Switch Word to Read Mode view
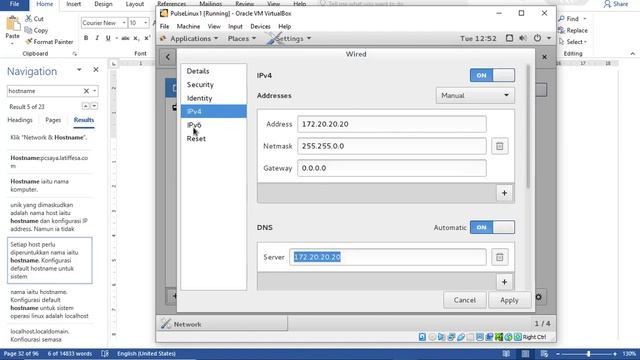 (506, 353)
